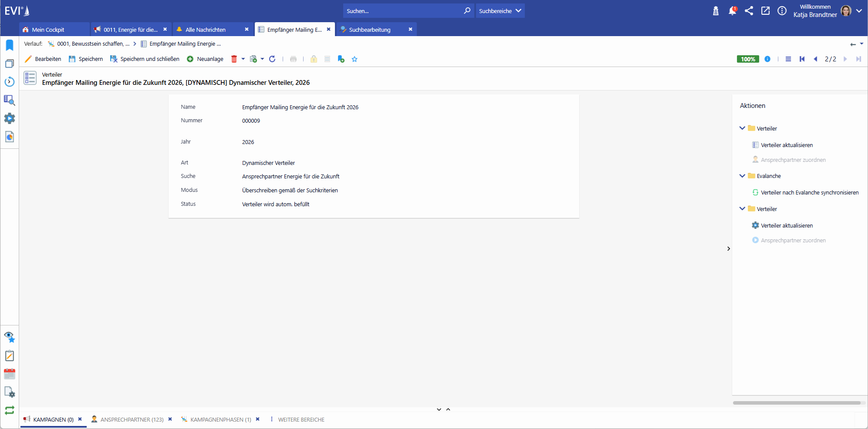Click the 100% progress indicator
Image resolution: width=868 pixels, height=429 pixels.
748,59
